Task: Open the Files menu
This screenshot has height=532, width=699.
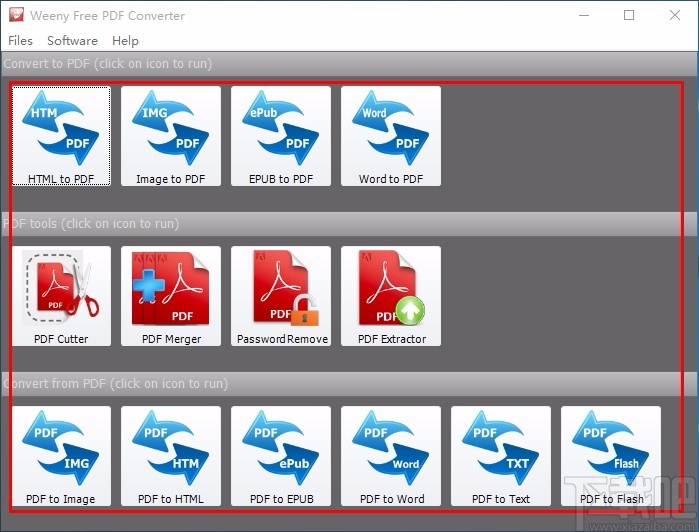Action: tap(21, 41)
